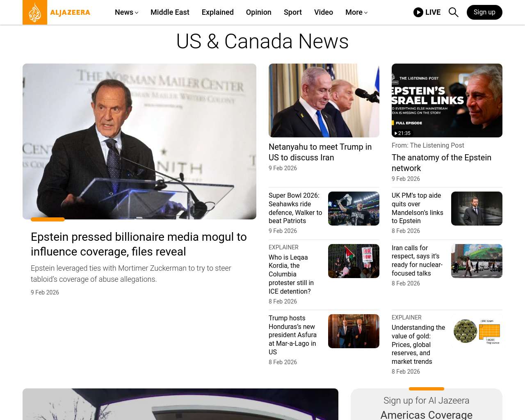This screenshot has width=525, height=420.
Task: Click the Mortimer Zuckerman summary text
Action: 131,274
